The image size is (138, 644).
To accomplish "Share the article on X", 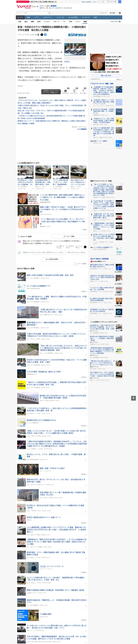I will click(x=42, y=35).
